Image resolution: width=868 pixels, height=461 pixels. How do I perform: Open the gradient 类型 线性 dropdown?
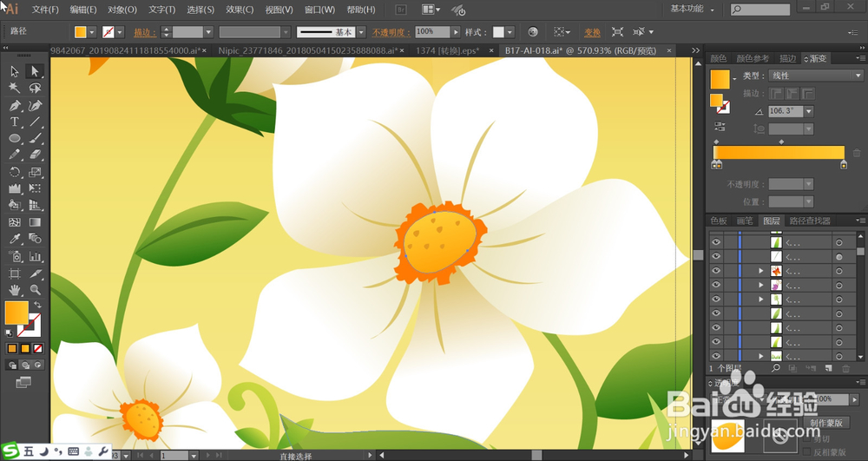[816, 76]
